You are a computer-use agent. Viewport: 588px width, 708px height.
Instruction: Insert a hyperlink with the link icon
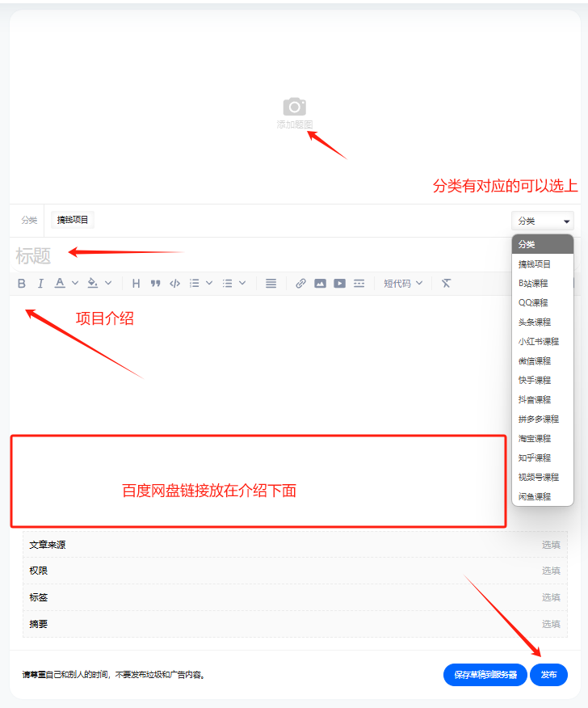tap(300, 284)
